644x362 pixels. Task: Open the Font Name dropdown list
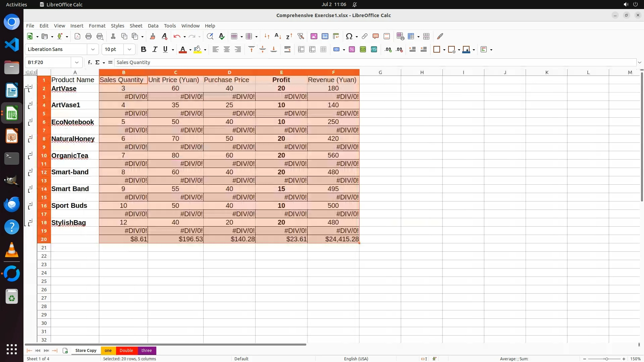[93, 49]
